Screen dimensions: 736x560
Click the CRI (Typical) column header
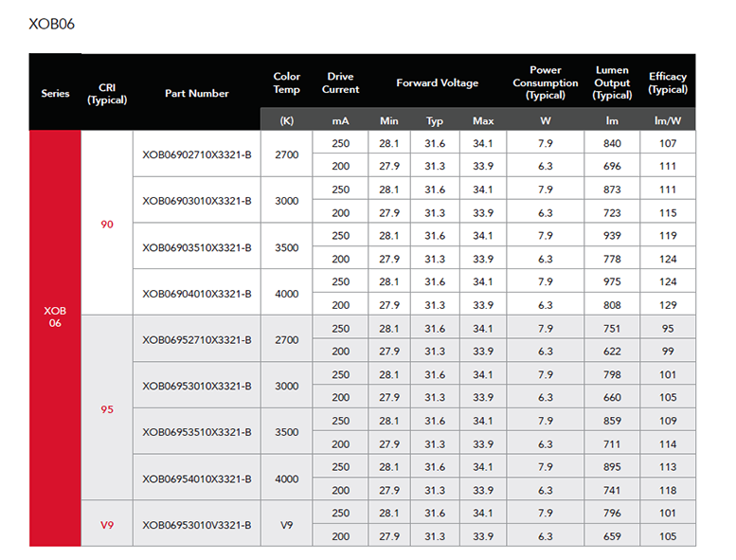[x=107, y=94]
